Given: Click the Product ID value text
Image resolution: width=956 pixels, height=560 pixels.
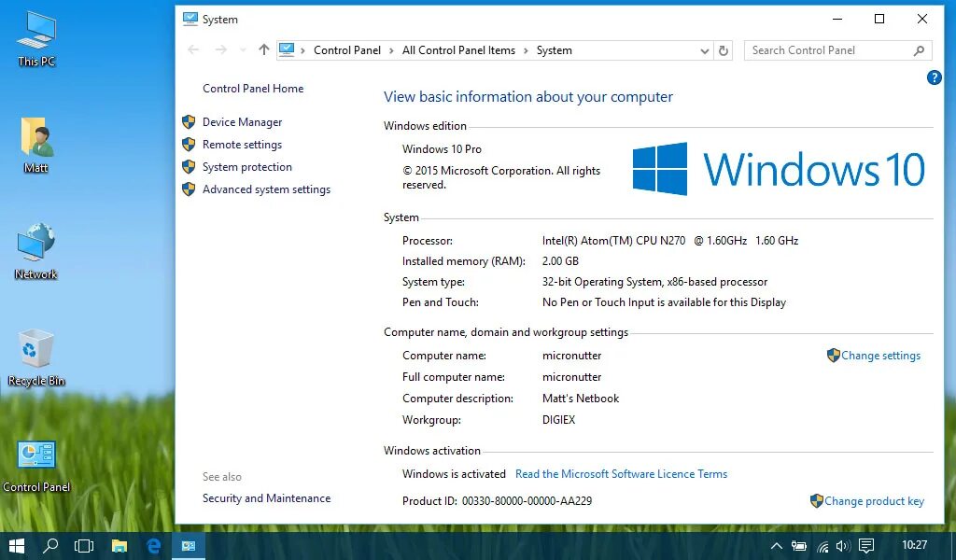Looking at the screenshot, I should 527,501.
